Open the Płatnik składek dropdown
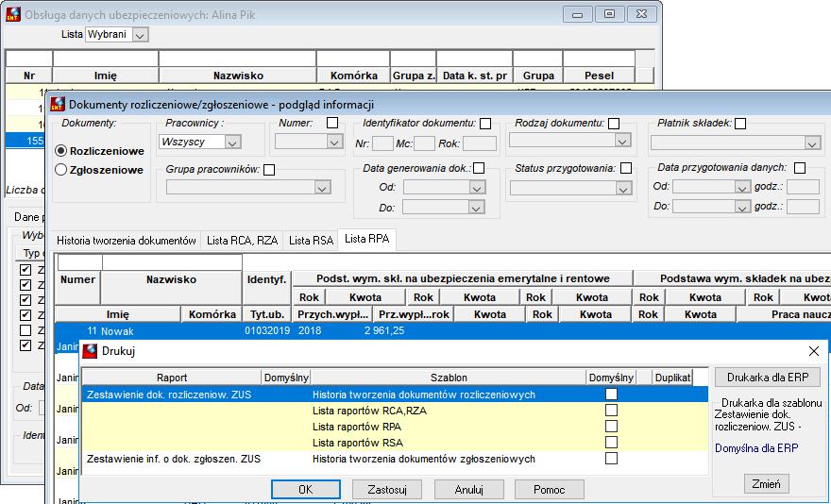Viewport: 831px width, 504px height. [x=812, y=143]
